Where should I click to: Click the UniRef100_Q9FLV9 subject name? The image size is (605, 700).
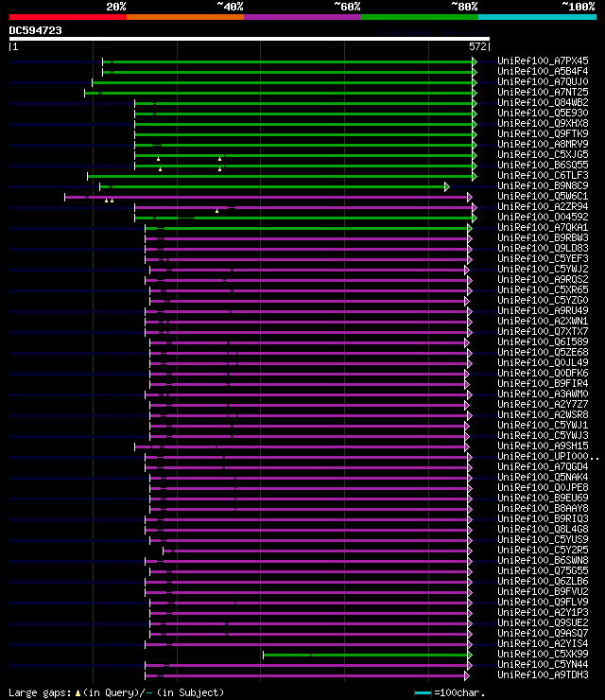point(543,602)
